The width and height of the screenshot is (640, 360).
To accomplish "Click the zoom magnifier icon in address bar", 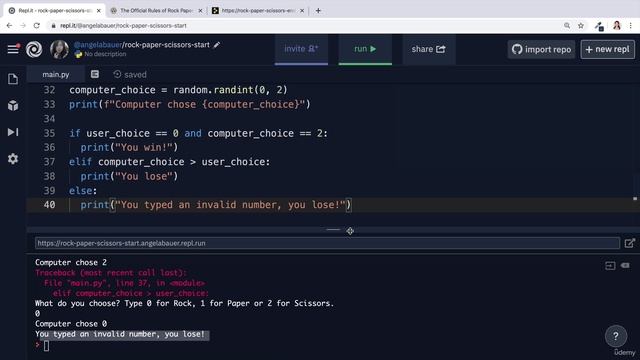I will point(567,26).
